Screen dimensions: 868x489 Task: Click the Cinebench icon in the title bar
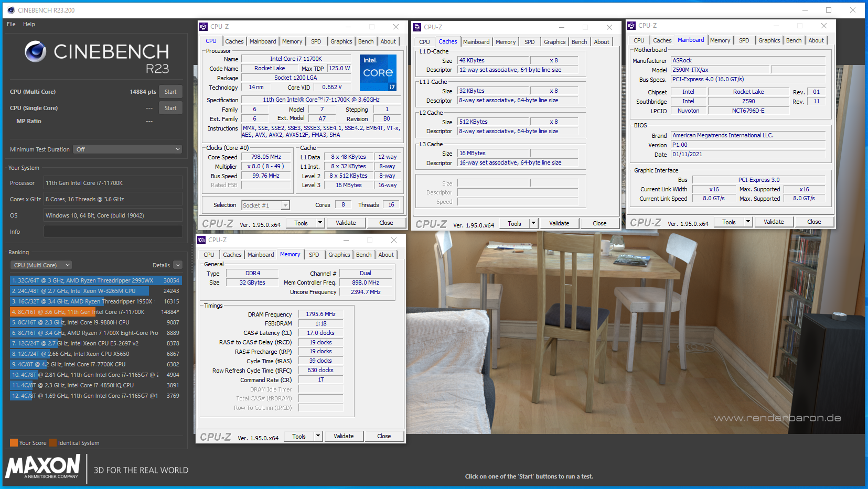tap(11, 10)
